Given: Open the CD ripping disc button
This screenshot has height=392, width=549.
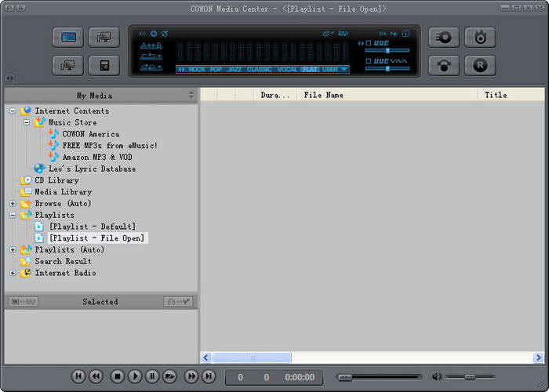Looking at the screenshot, I should tap(444, 37).
